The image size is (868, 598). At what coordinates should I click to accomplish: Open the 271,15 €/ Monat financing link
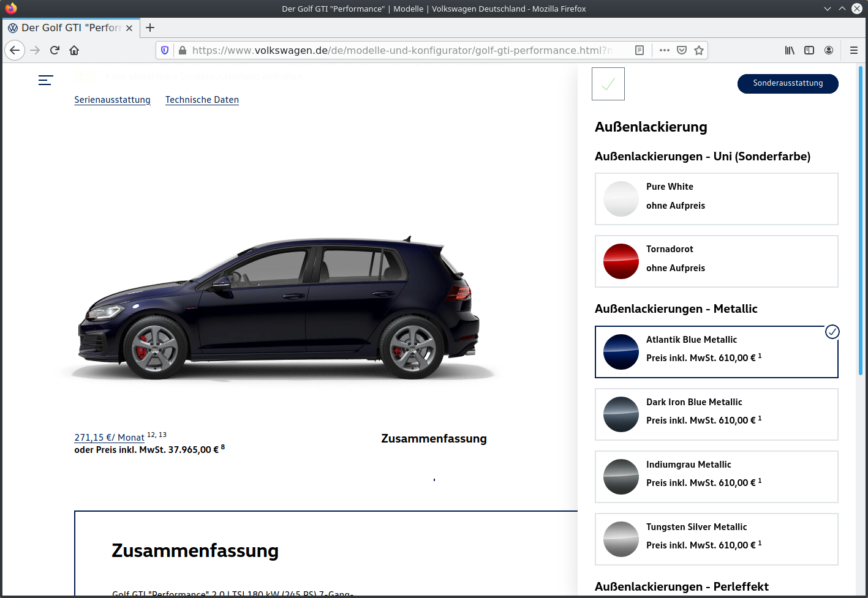click(x=109, y=438)
